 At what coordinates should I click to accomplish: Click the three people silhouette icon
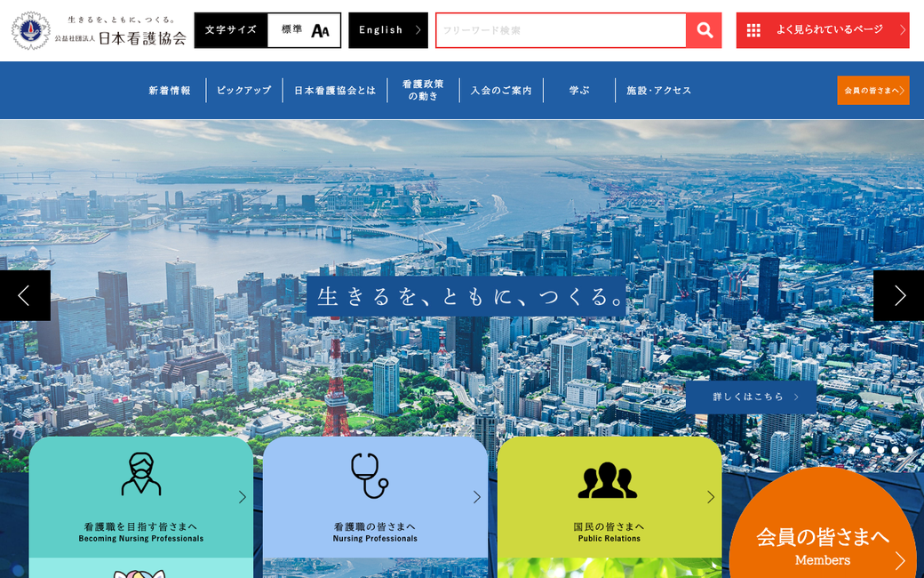coord(607,481)
